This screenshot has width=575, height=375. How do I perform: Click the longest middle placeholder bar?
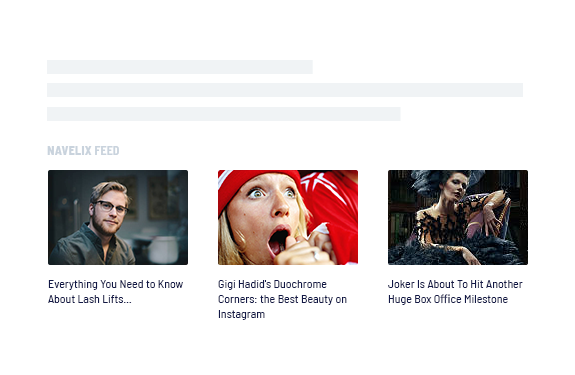coord(285,90)
